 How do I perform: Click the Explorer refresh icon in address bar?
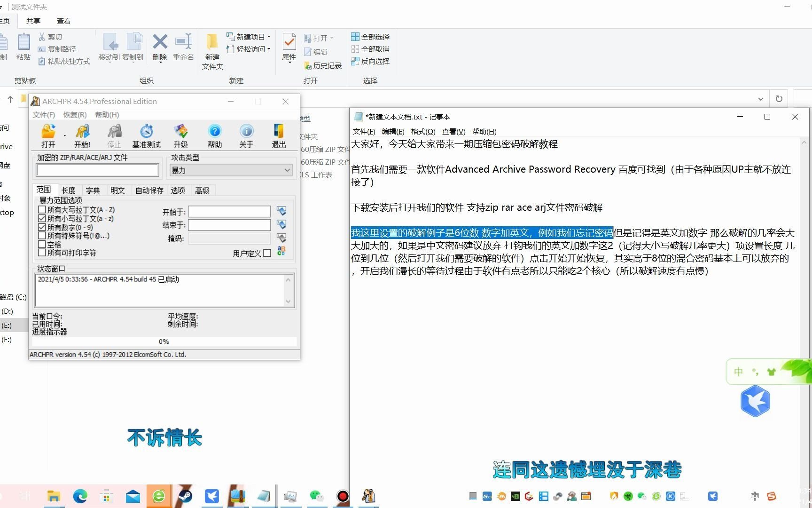tap(779, 99)
